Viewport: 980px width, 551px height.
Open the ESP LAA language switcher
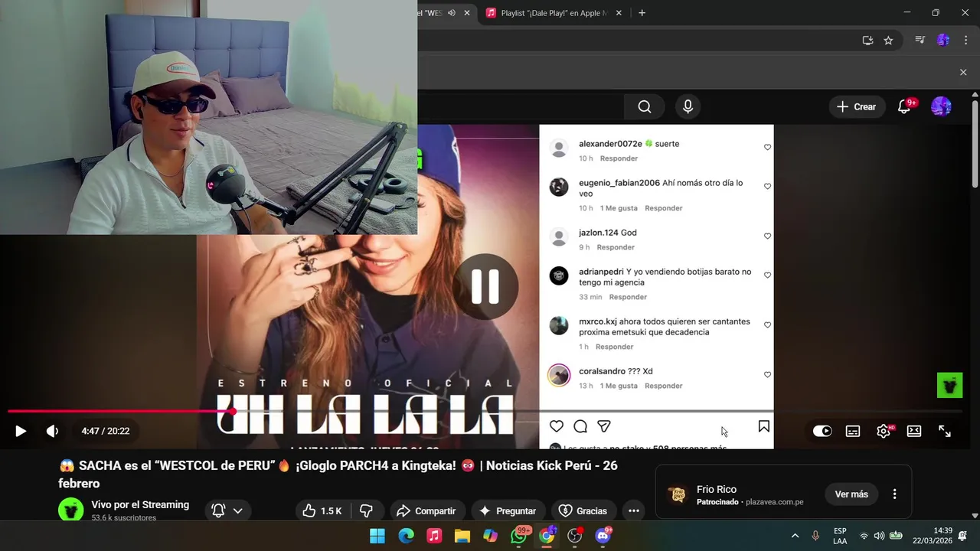840,536
